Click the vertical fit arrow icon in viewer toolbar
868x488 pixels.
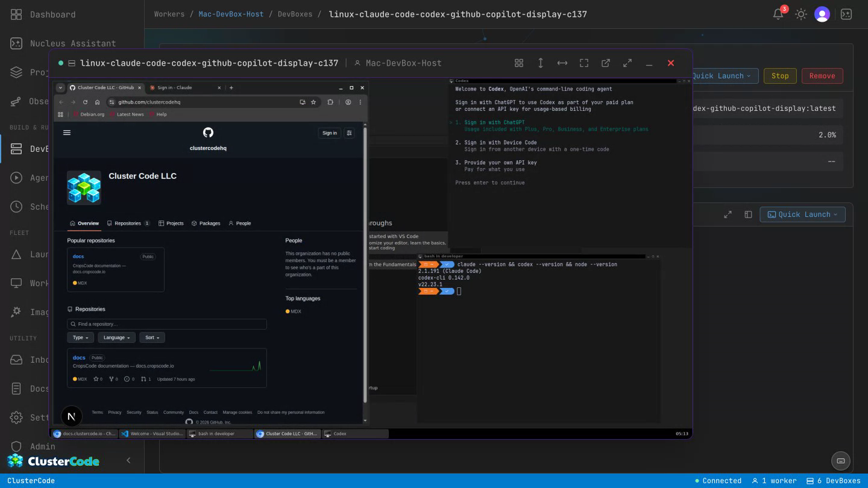[x=541, y=63]
